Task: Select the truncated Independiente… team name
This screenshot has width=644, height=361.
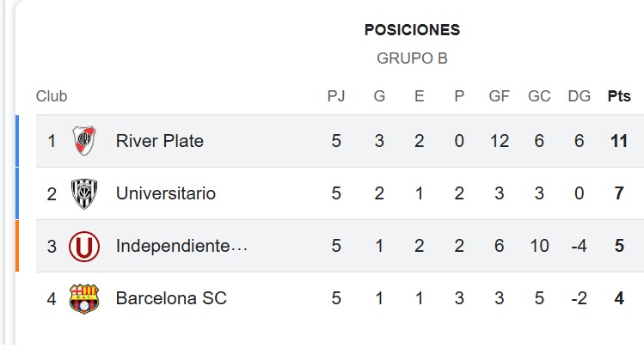Action: (x=181, y=247)
